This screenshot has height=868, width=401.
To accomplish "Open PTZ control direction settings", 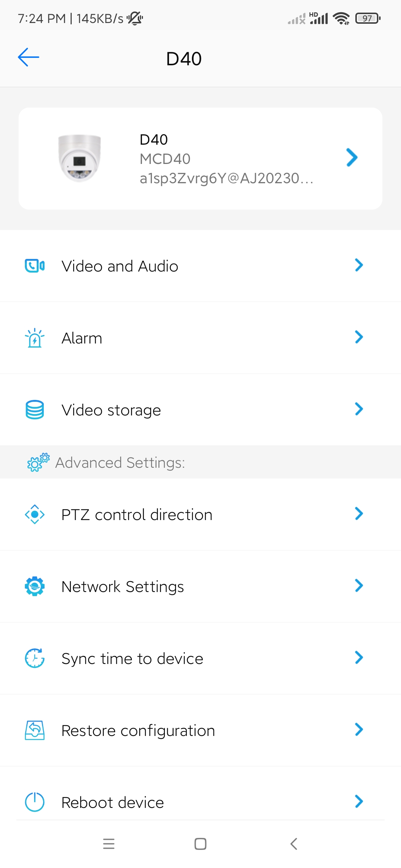I will [x=200, y=514].
